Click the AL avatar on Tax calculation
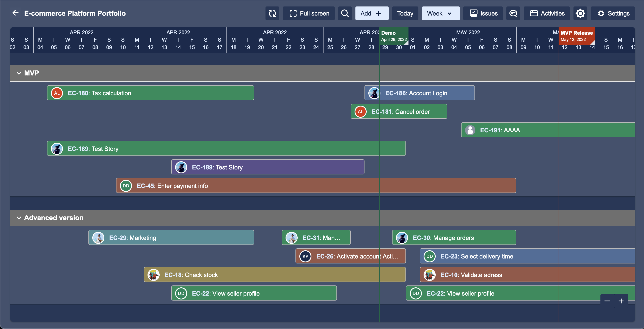The height and width of the screenshot is (329, 644). pyautogui.click(x=57, y=93)
